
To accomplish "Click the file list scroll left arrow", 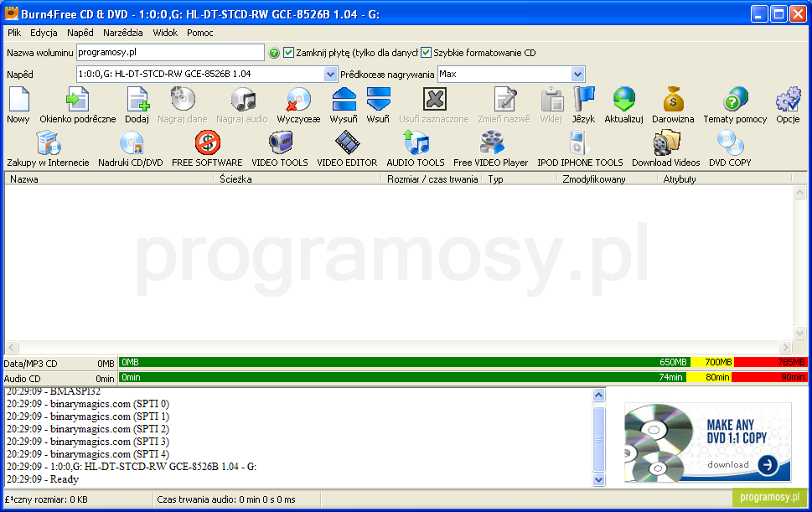I will point(12,348).
